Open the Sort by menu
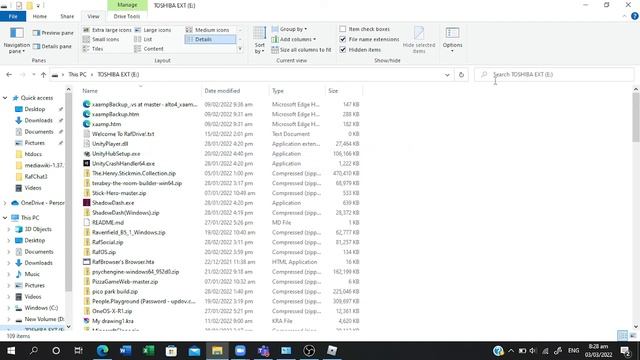 click(260, 40)
